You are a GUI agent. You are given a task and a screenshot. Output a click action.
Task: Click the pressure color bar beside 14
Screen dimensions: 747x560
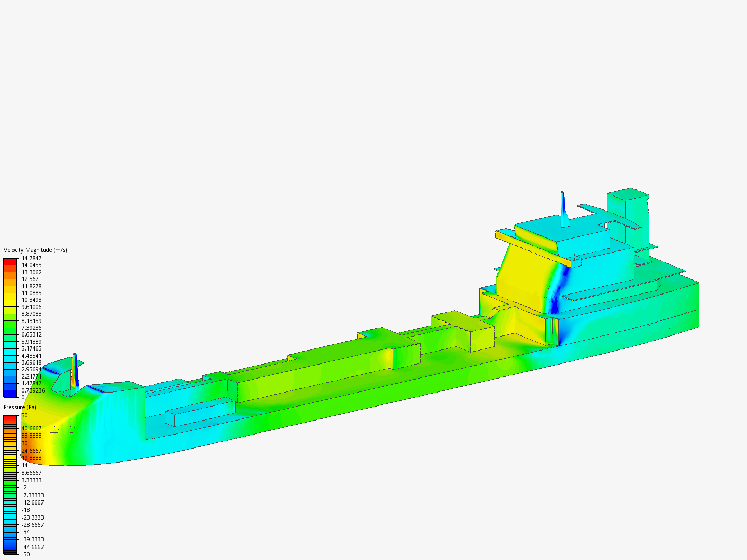(x=10, y=465)
